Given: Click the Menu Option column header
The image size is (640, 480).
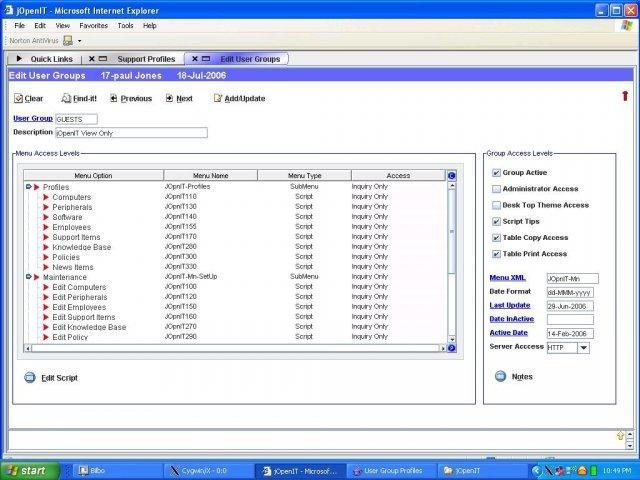Looking at the screenshot, I should click(93, 176).
